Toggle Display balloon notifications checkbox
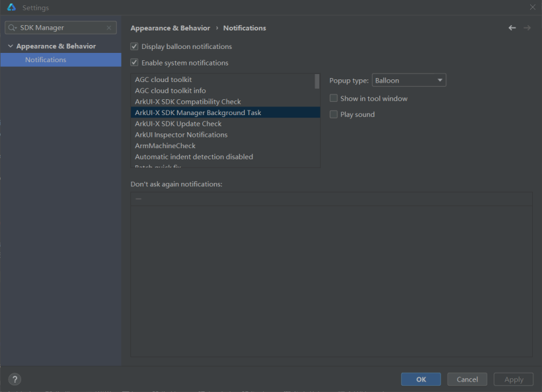This screenshot has width=542, height=392. [134, 46]
